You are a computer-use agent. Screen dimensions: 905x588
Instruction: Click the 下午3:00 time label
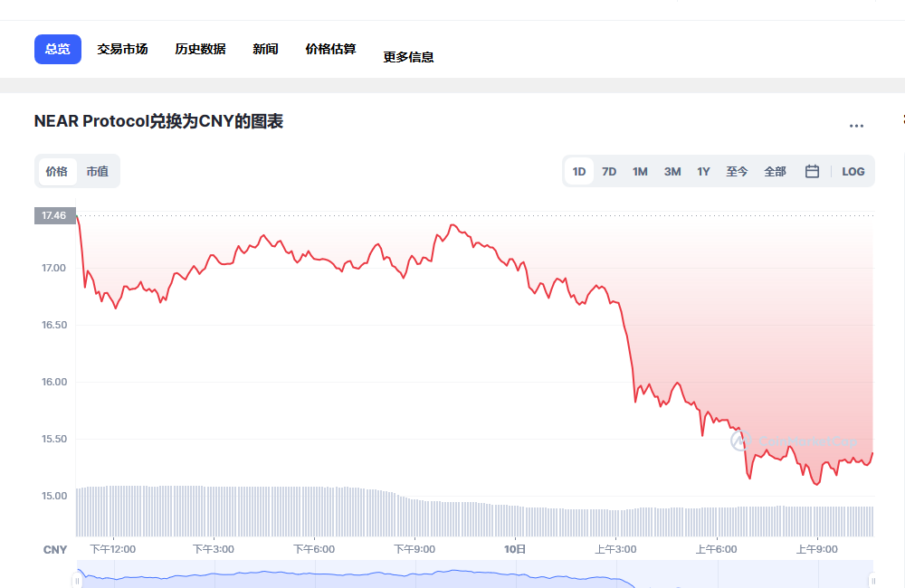point(213,549)
